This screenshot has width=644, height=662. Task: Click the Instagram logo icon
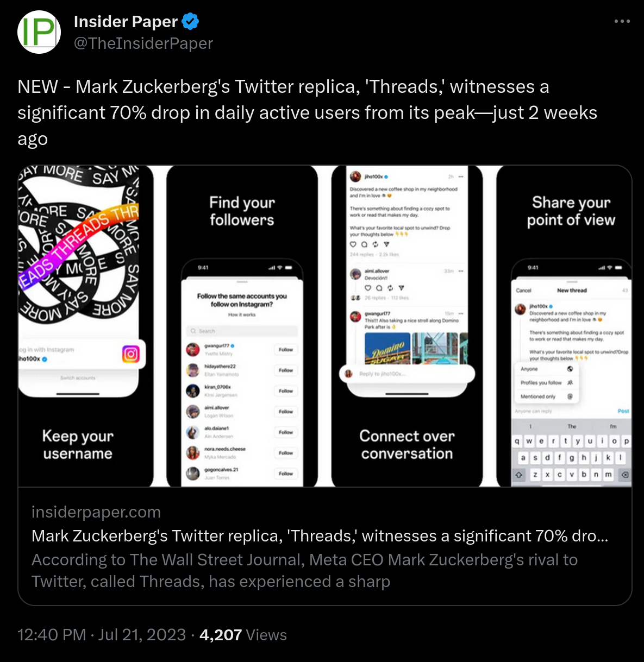[131, 354]
